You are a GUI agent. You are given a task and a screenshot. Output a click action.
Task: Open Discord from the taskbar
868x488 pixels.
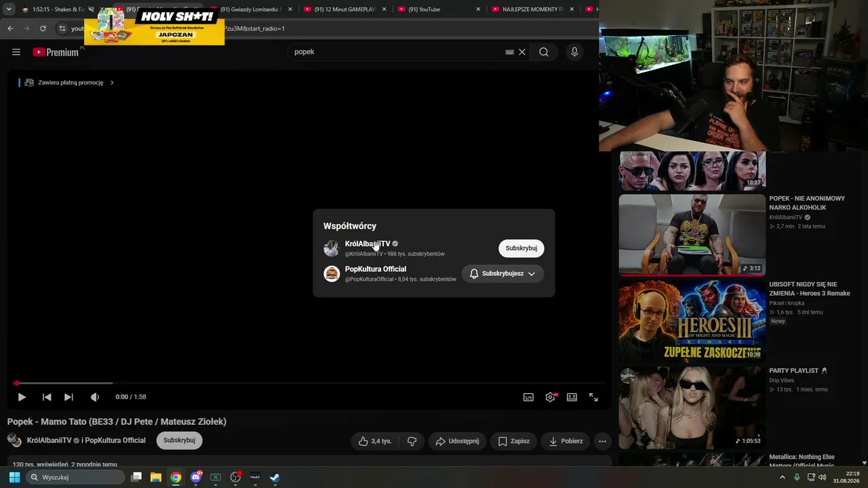[196, 477]
